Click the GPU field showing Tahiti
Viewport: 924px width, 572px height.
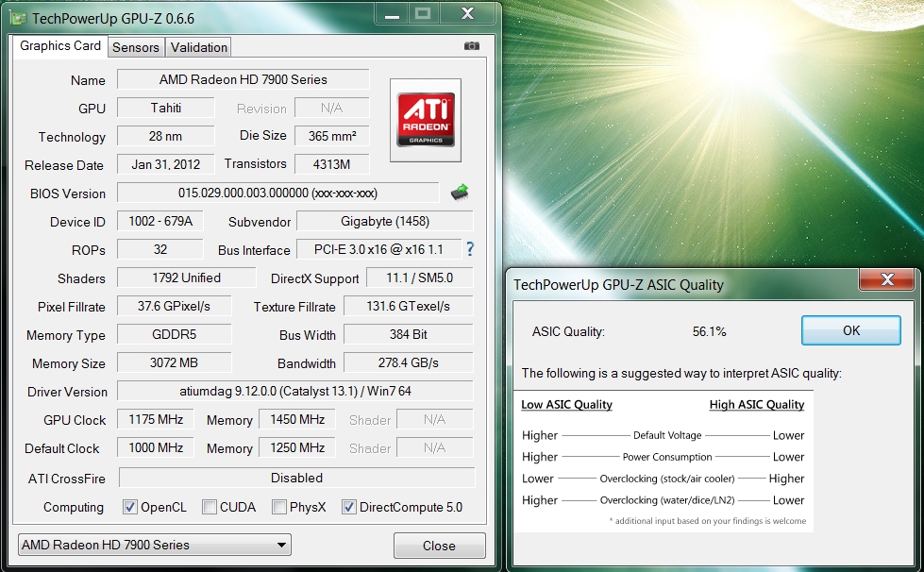coord(165,108)
